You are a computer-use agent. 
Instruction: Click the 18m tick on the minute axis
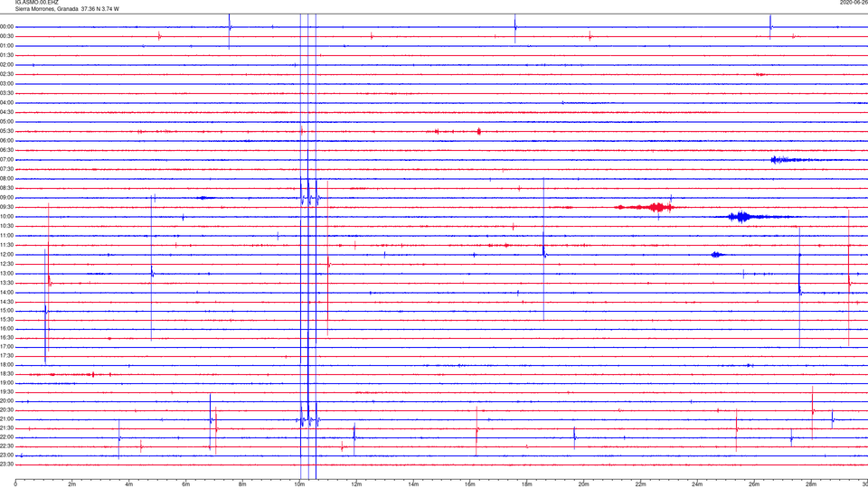(527, 484)
